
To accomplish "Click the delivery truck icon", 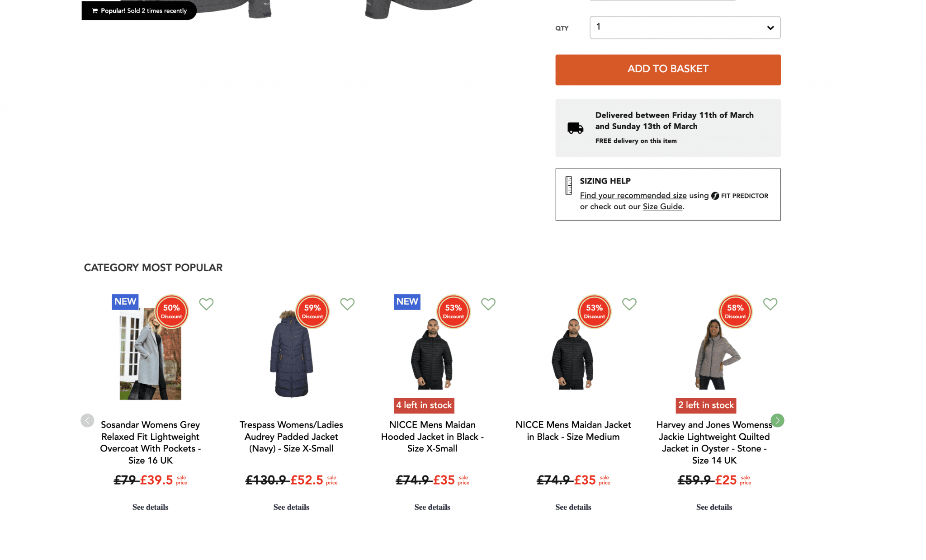I will coord(575,128).
